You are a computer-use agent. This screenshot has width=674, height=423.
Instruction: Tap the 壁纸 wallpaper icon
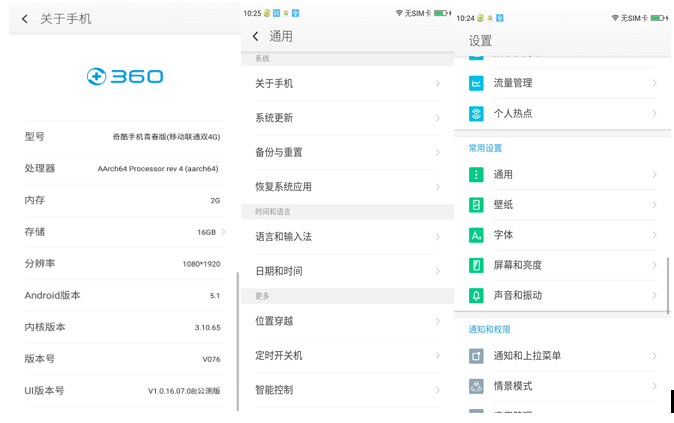tap(476, 205)
